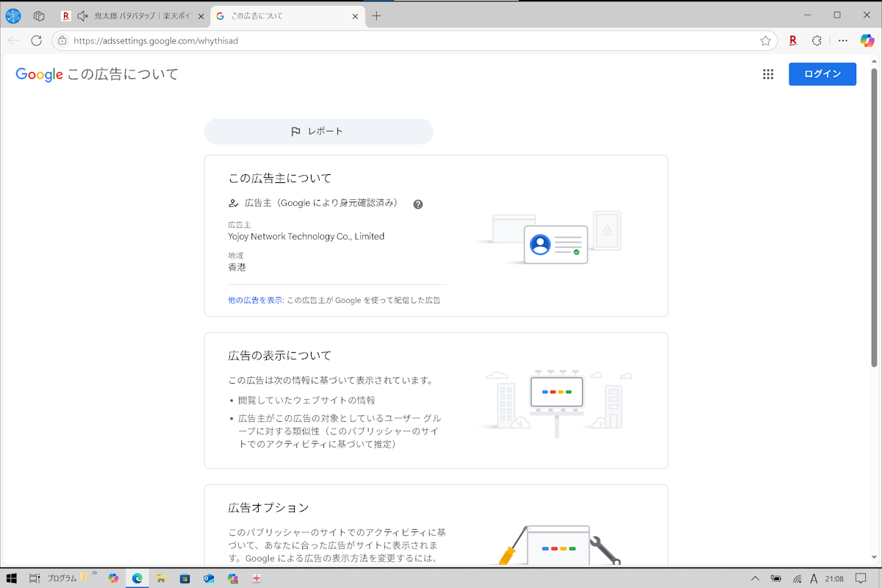Click the bullet 閲覧していたウェブサイトの情報
This screenshot has height=588, width=882.
pyautogui.click(x=306, y=401)
